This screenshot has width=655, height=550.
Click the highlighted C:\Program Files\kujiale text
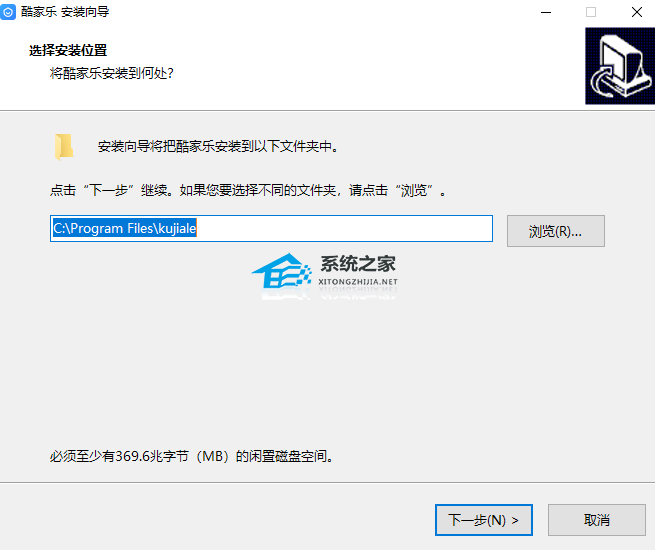coord(124,228)
